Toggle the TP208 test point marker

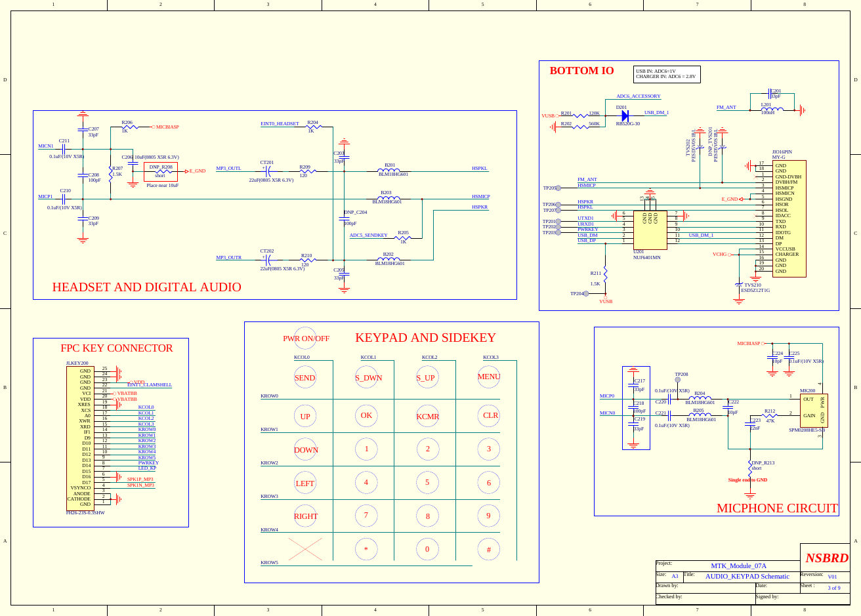pyautogui.click(x=677, y=379)
